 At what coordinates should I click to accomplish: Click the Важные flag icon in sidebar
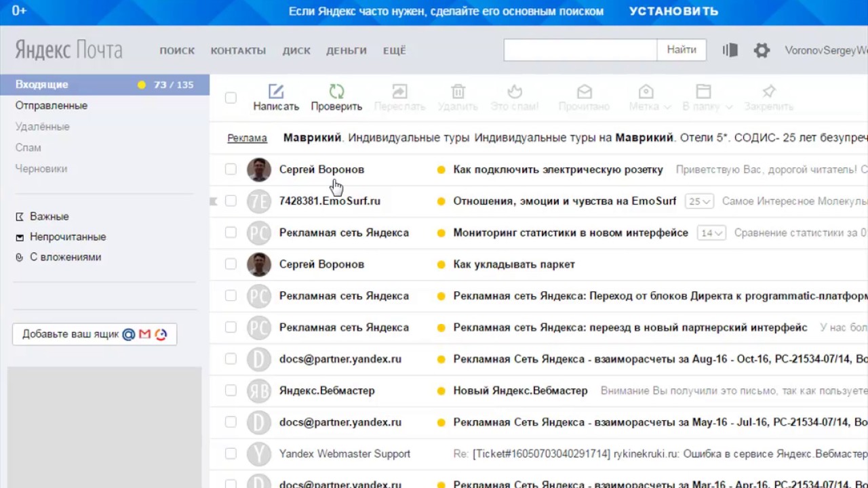[20, 217]
